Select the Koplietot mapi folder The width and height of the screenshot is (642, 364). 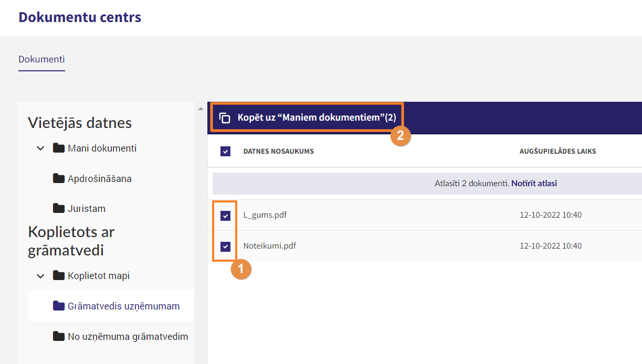99,276
